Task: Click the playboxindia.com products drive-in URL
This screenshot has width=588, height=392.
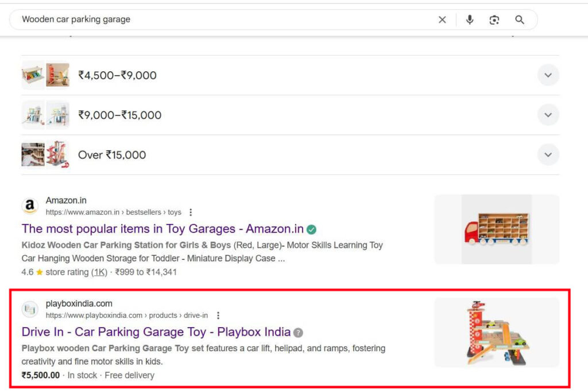Action: pos(127,316)
